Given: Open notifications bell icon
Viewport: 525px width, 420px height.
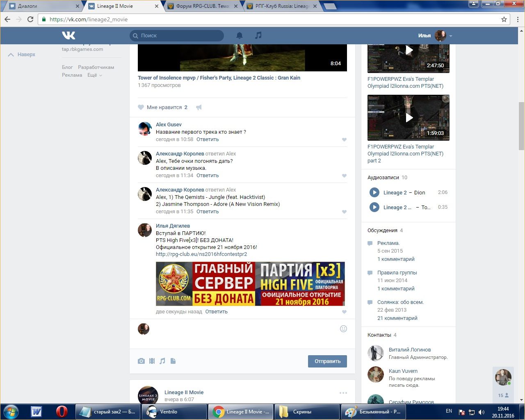Looking at the screenshot, I should (240, 36).
